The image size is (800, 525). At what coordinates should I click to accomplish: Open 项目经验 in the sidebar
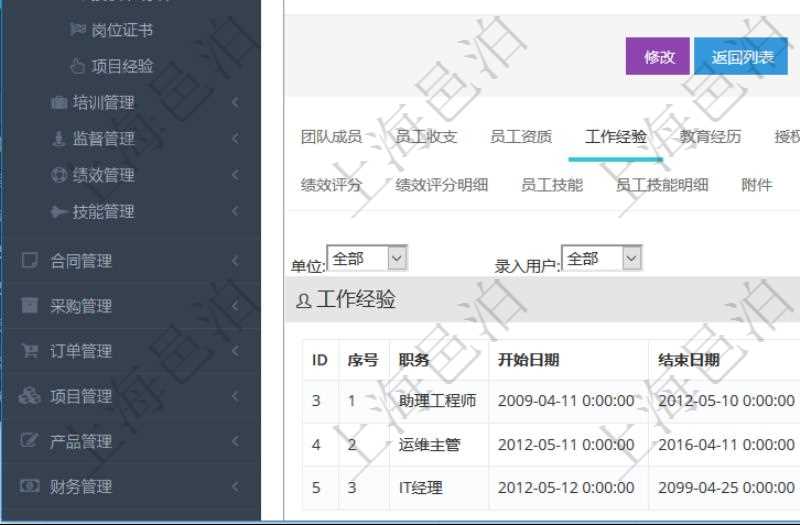122,66
